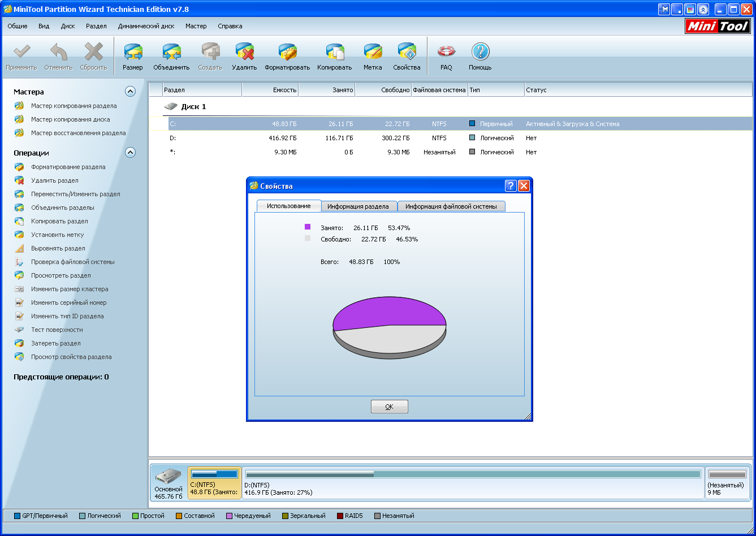This screenshot has width=756, height=536.
Task: Collapse the Мастера section
Action: (130, 91)
